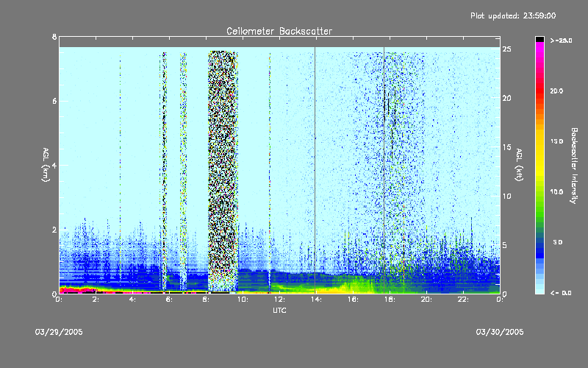Click the 6 km tick label on left axis

[54, 101]
